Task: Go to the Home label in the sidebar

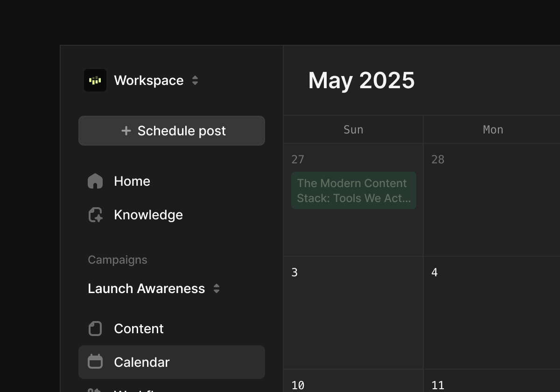Action: click(x=132, y=181)
